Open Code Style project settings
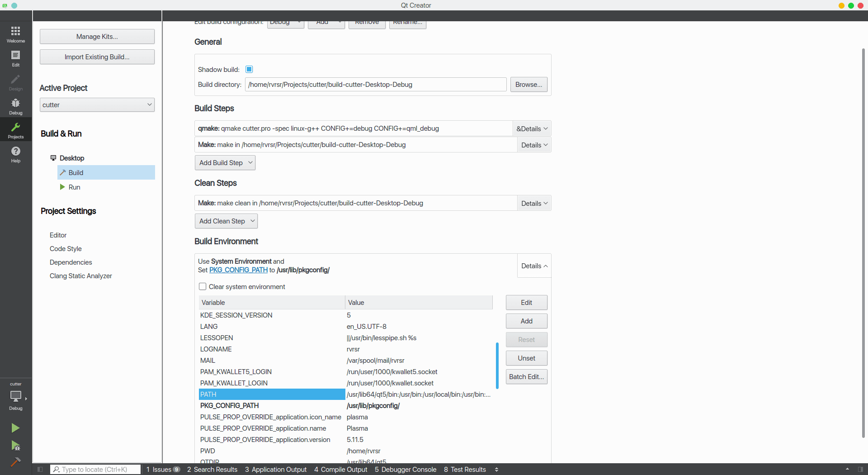 (66, 248)
